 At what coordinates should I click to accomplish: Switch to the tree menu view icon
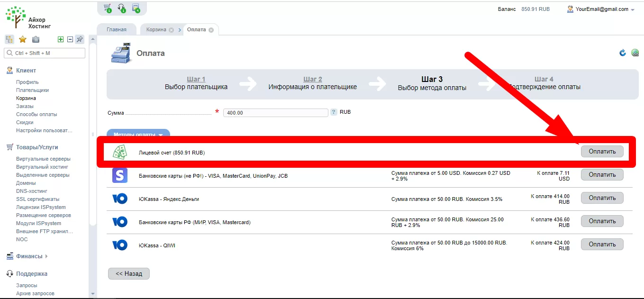(x=9, y=39)
